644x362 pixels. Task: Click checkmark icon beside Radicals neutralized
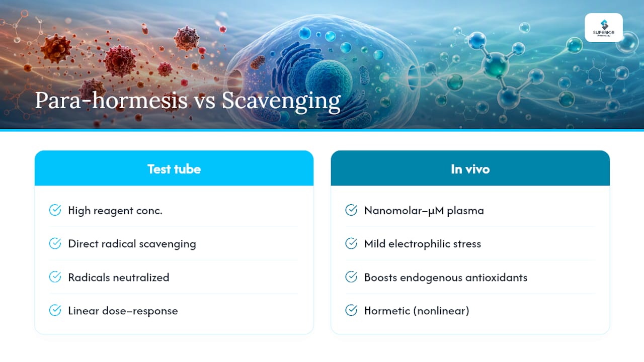(x=55, y=277)
